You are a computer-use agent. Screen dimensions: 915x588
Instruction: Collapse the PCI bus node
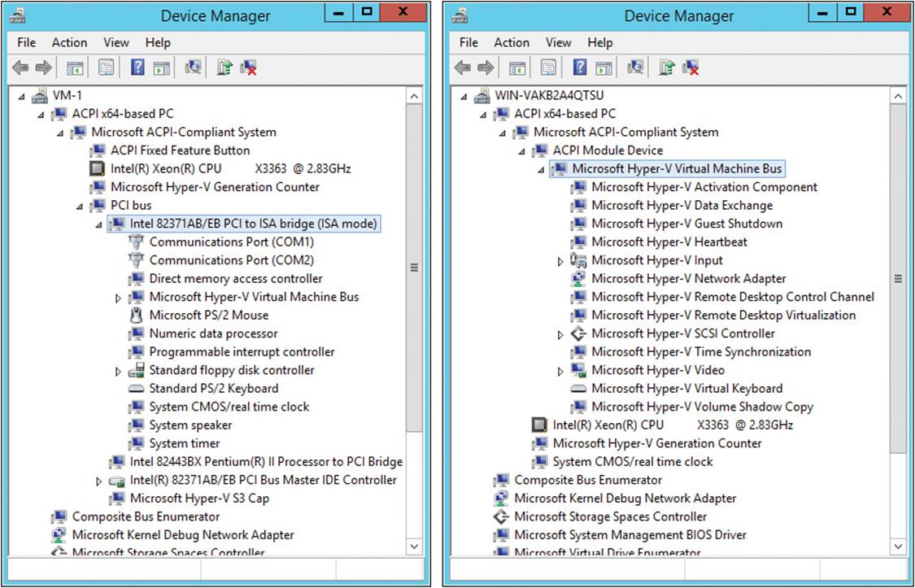pos(79,206)
